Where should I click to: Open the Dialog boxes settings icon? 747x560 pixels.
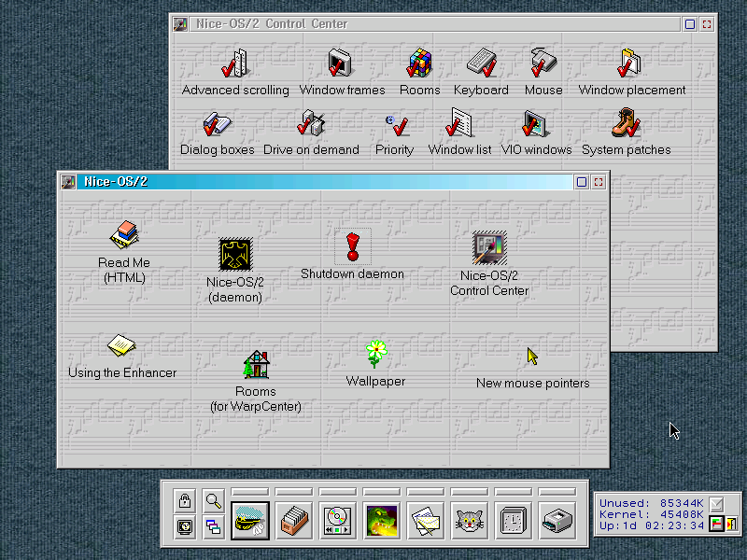point(217,123)
